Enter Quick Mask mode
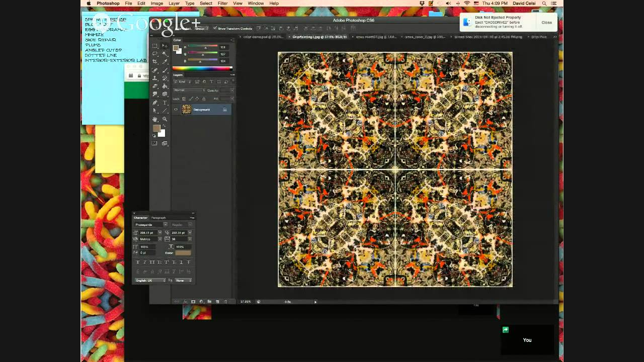Image resolution: width=644 pixels, height=362 pixels. coord(154,143)
